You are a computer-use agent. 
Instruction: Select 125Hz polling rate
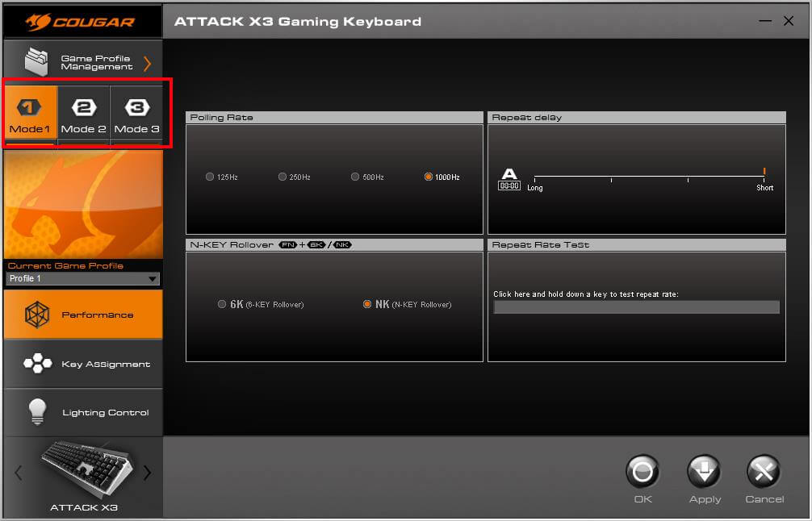(x=210, y=177)
